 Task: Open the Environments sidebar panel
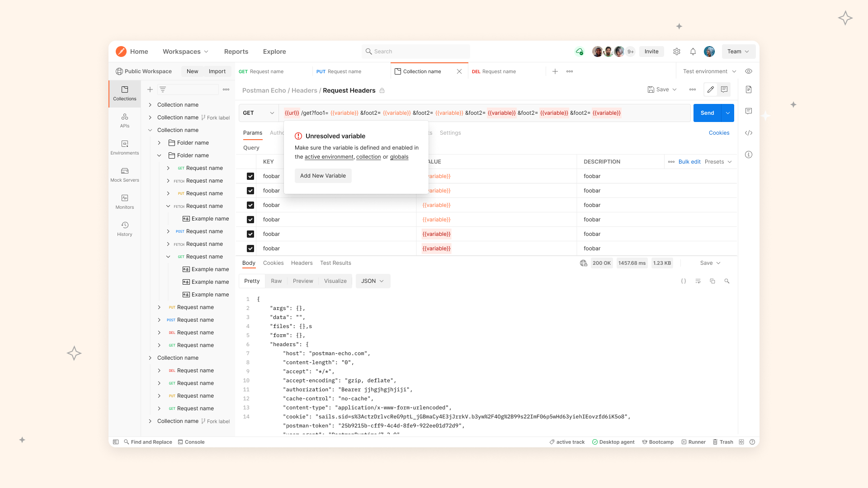[125, 148]
